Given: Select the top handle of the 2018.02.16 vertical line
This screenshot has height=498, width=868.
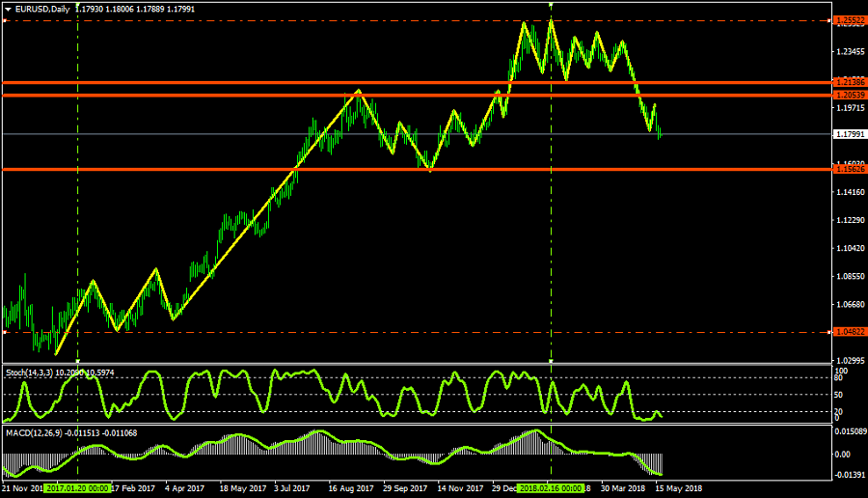Looking at the screenshot, I should 551,4.
